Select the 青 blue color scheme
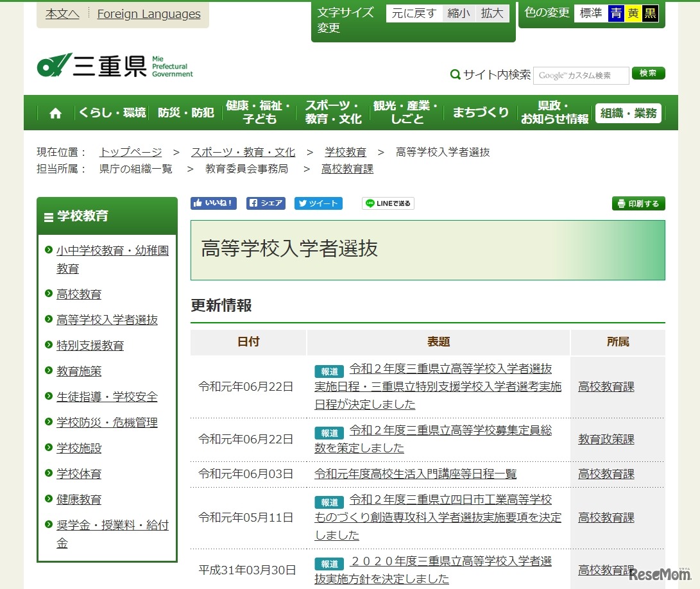 point(616,13)
